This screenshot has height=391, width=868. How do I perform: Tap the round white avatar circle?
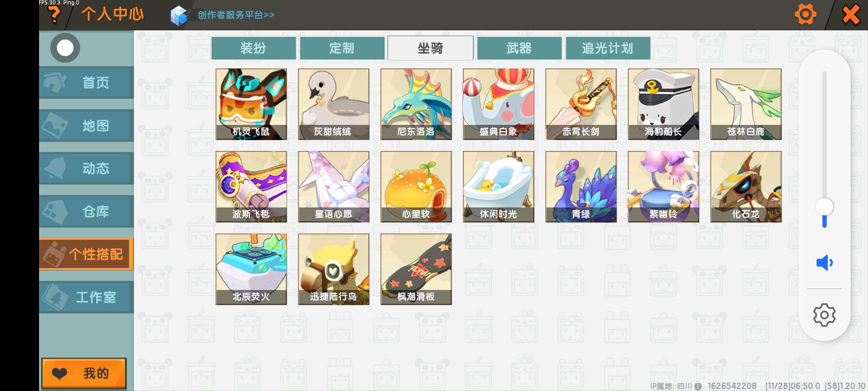[x=65, y=48]
